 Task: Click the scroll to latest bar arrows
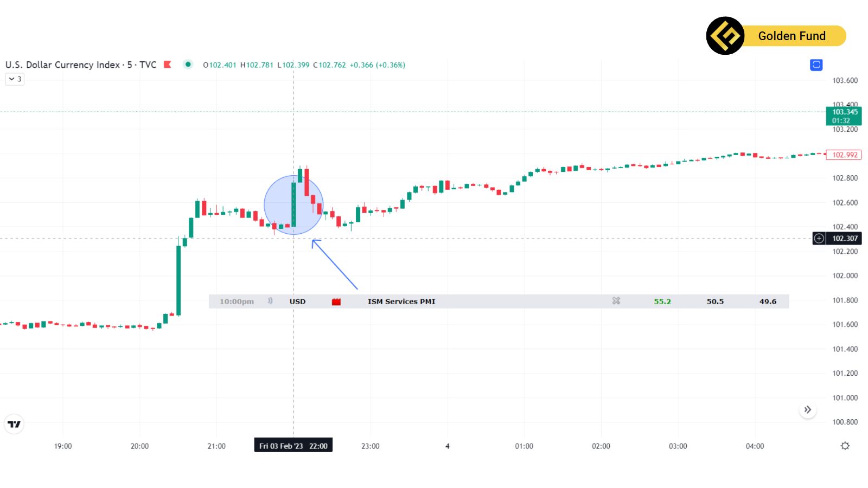click(808, 410)
